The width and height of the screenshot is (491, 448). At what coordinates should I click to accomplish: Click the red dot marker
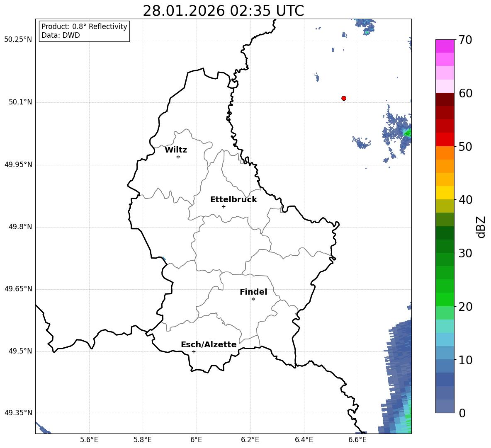click(x=344, y=98)
